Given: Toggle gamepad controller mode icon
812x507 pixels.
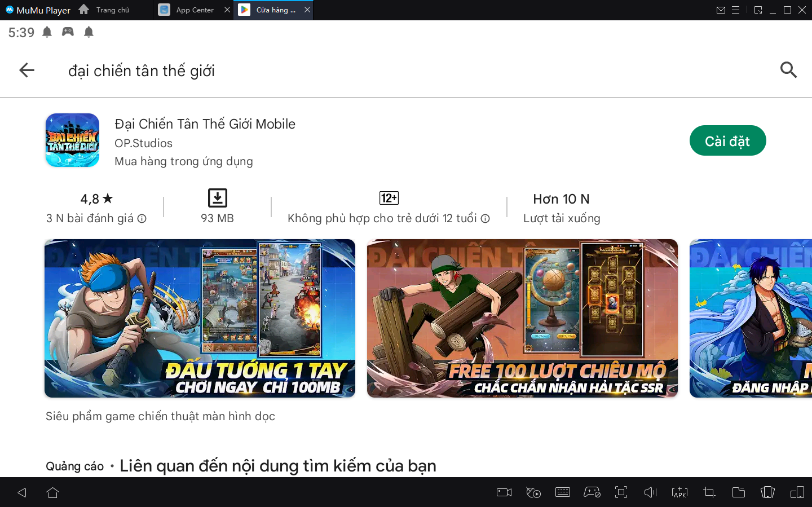Looking at the screenshot, I should tap(592, 492).
